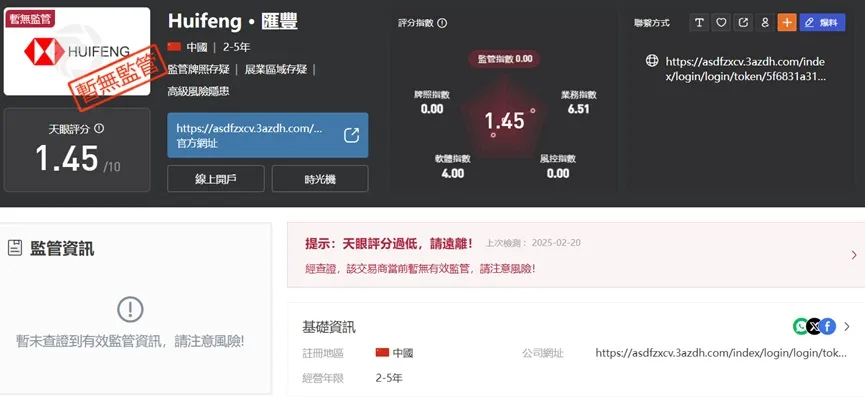Click the 高級風險隱患 tag

coord(199,92)
